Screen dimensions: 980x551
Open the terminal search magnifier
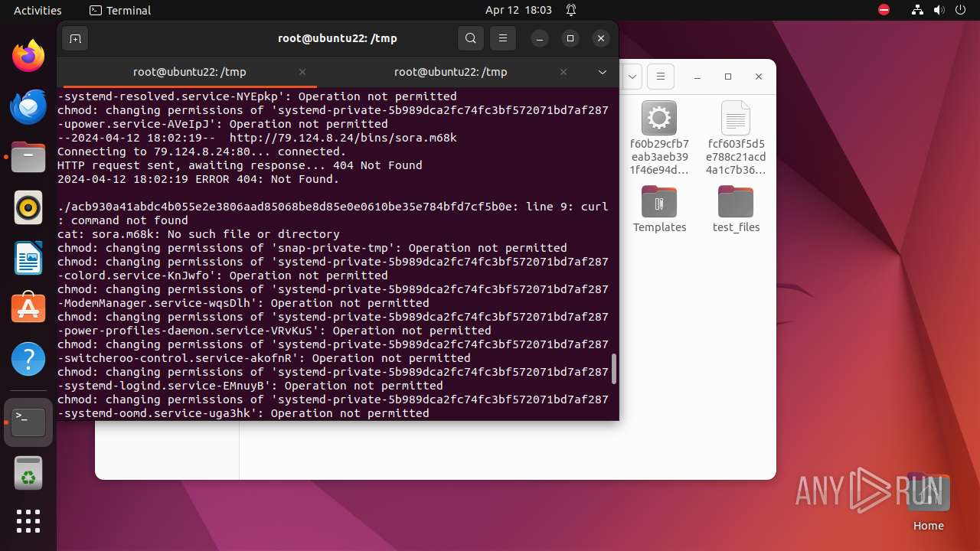[471, 38]
